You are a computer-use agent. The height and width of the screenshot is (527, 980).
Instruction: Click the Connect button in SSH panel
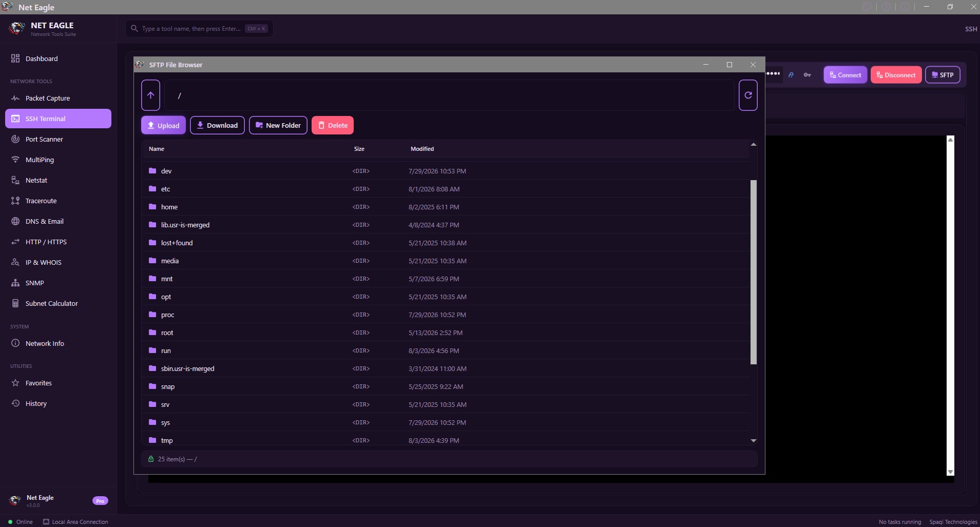(x=846, y=75)
